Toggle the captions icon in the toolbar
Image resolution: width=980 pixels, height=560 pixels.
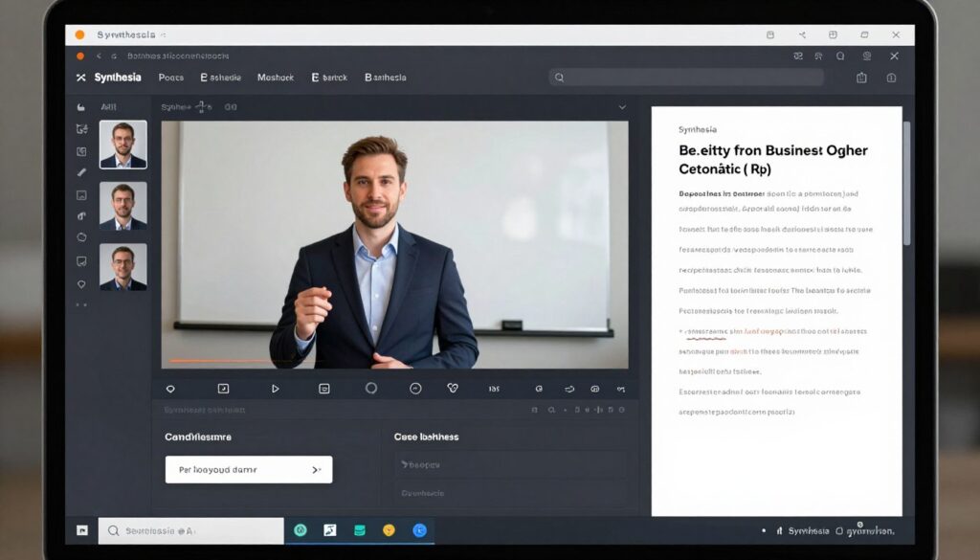pos(325,389)
